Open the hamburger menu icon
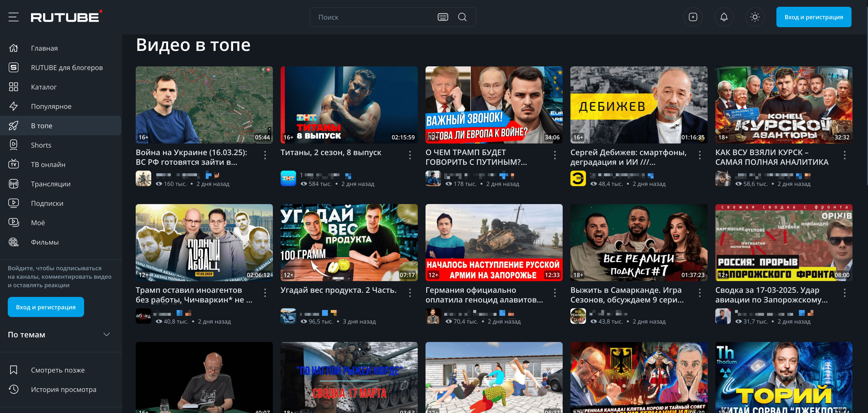Image resolution: width=868 pixels, height=413 pixels. point(14,17)
